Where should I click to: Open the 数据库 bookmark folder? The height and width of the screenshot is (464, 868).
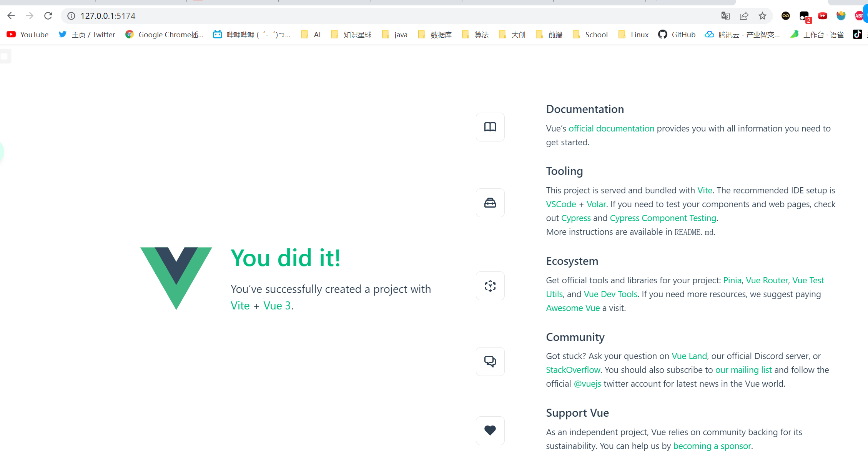click(x=435, y=35)
